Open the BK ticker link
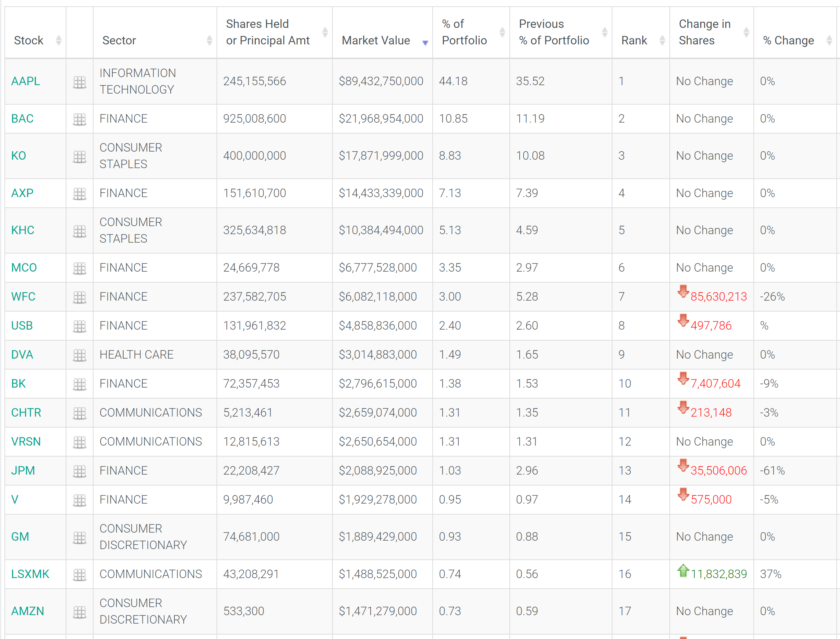Viewport: 840px width, 639px height. [18, 384]
